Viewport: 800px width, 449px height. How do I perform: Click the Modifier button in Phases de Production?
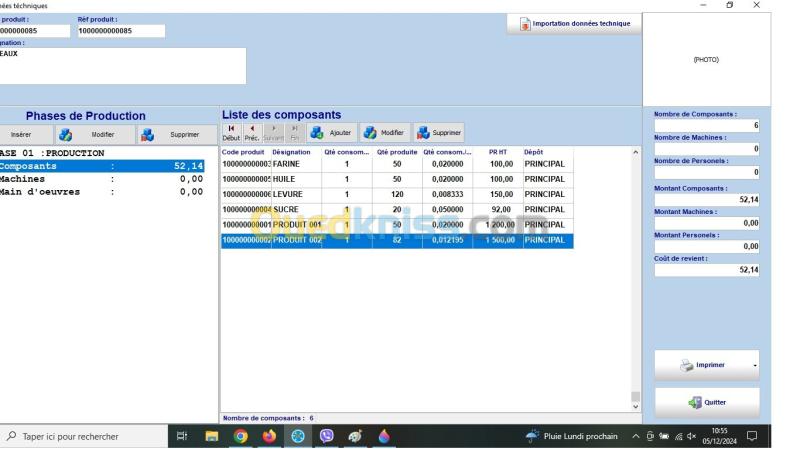tap(94, 135)
